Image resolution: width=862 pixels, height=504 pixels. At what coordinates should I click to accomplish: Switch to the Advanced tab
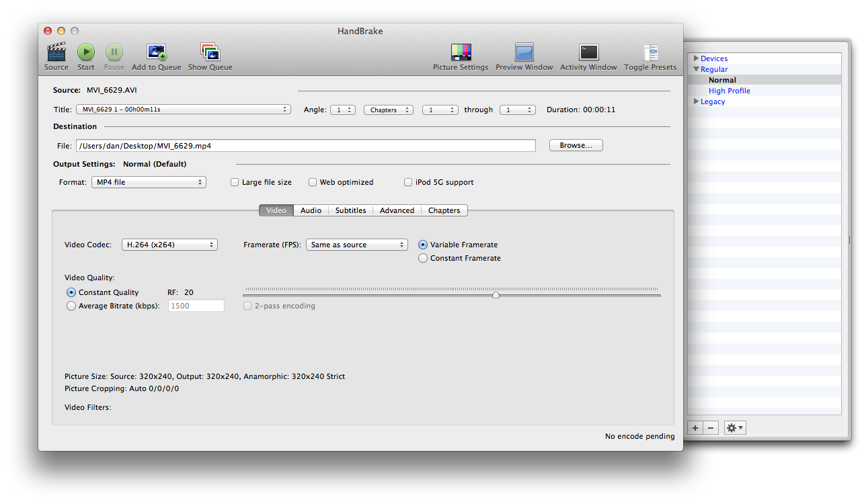click(x=397, y=210)
